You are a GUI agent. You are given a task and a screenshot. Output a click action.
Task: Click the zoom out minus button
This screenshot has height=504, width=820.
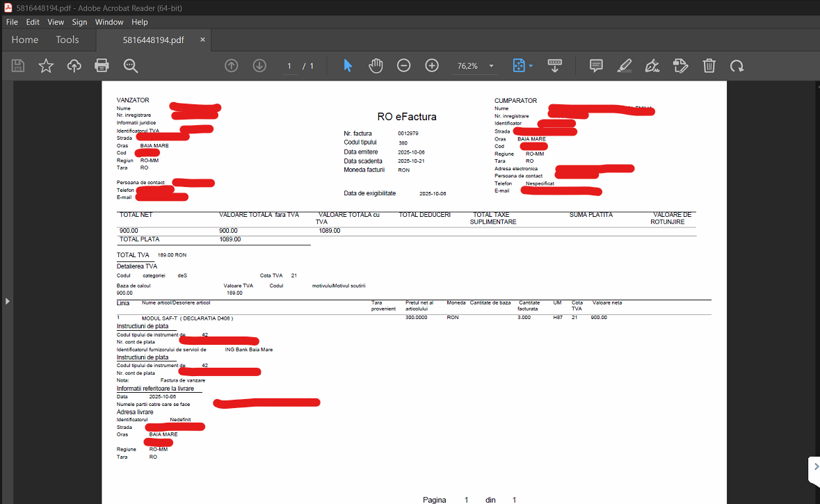[403, 66]
